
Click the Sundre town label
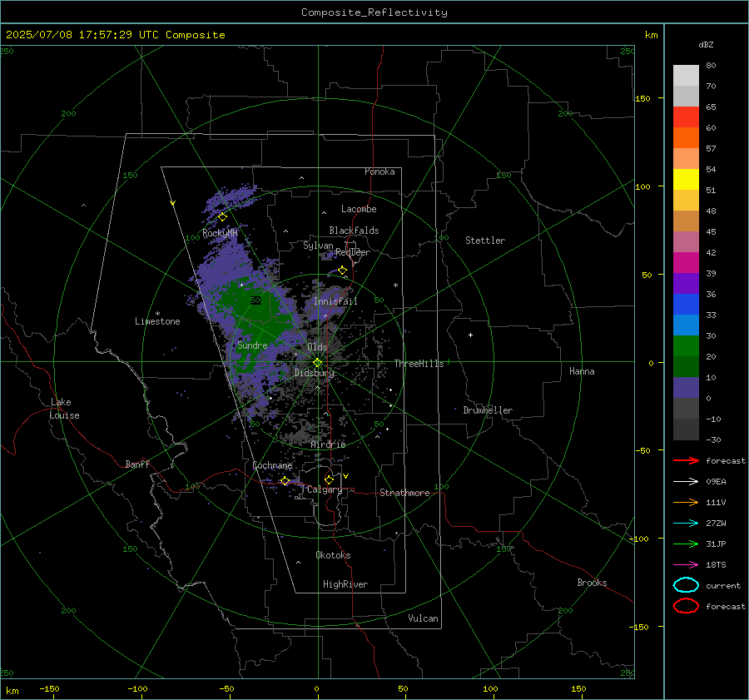[252, 345]
